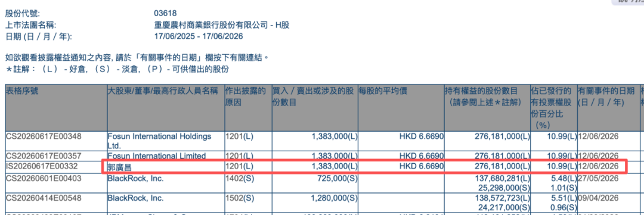This screenshot has height=215, width=644.
Task: Click HKD 6.6690 in Fosun International Holdings row
Action: coord(421,136)
